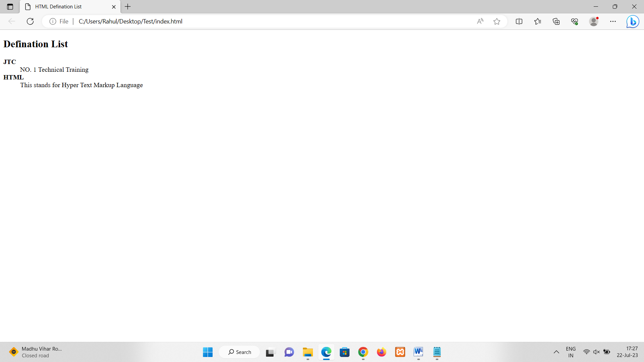Open Settings and more ellipsis menu
The height and width of the screenshot is (362, 644).
(613, 21)
